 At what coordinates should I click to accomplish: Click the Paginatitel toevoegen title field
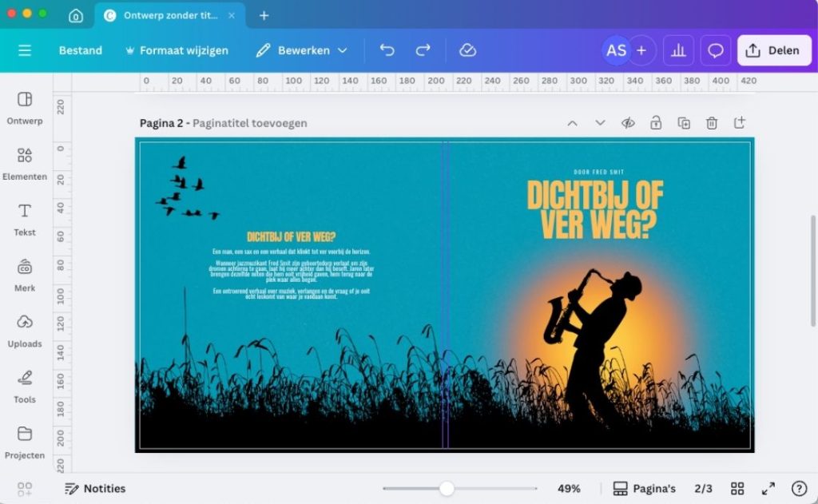(x=249, y=123)
